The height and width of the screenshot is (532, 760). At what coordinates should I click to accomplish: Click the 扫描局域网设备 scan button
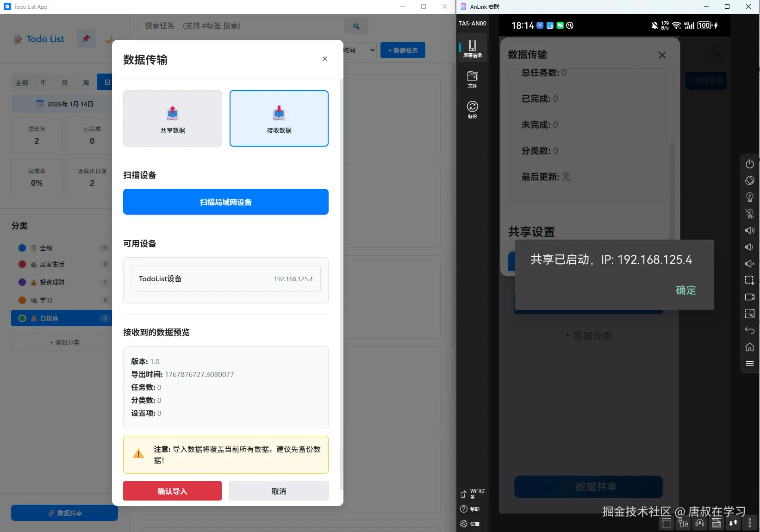coord(225,202)
